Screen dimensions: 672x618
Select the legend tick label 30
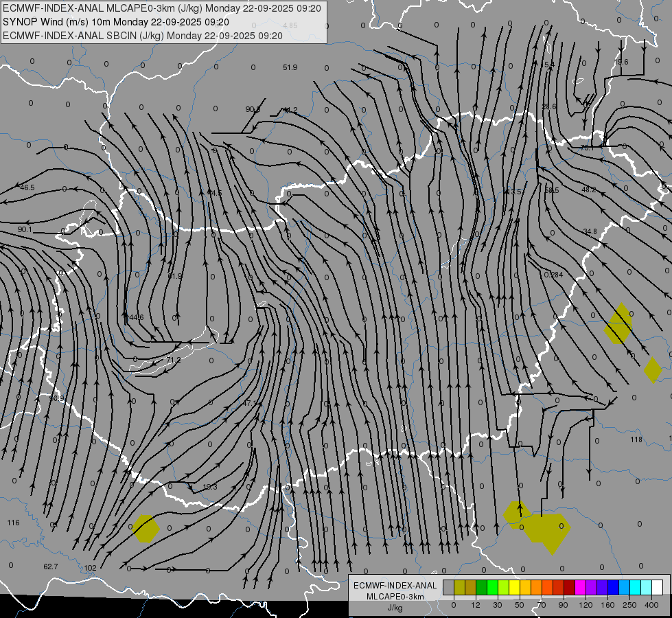pos(498,605)
